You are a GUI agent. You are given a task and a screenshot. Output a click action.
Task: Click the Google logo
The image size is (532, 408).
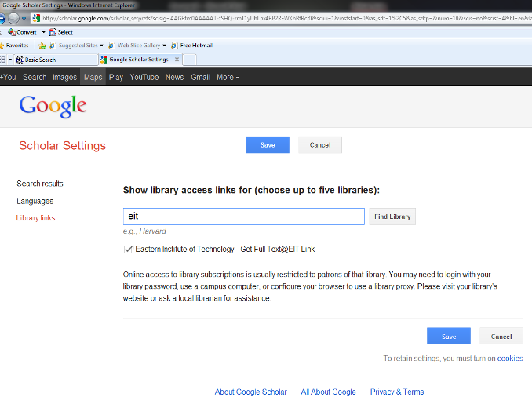coord(53,106)
